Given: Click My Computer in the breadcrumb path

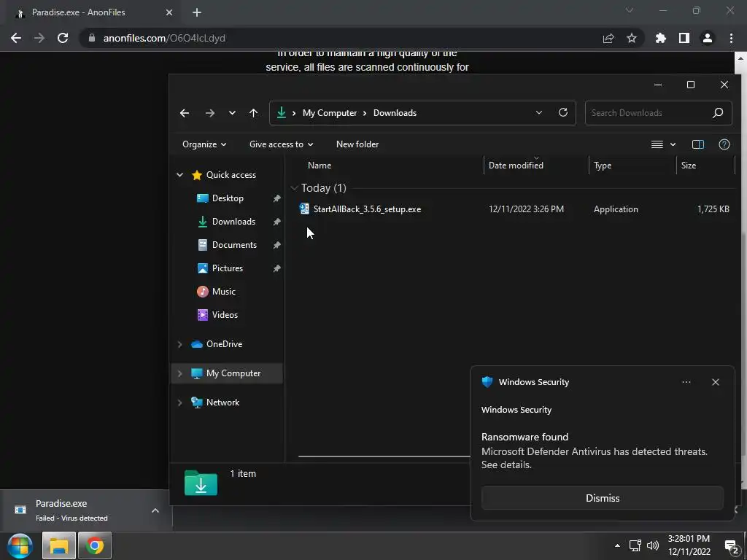Looking at the screenshot, I should point(330,113).
